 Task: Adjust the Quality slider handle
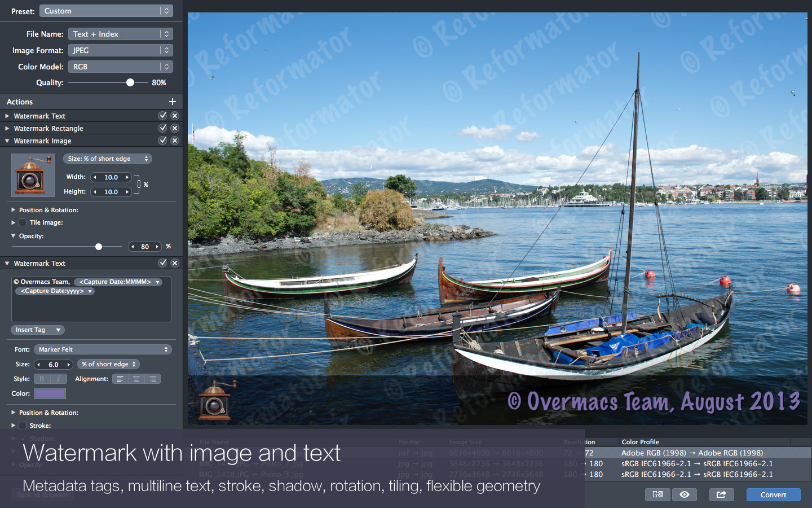coord(130,82)
